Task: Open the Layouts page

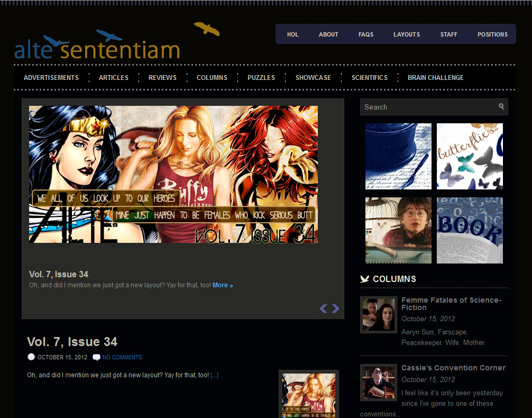Action: point(407,34)
